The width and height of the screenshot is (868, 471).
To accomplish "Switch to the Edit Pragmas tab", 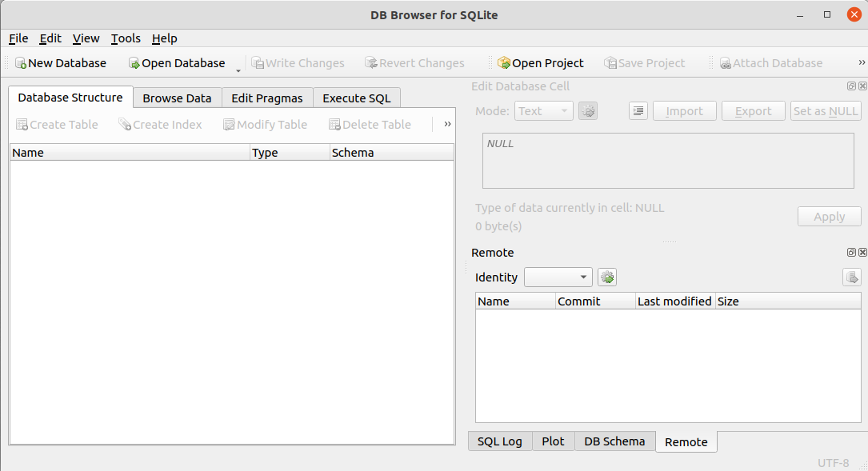I will [267, 98].
